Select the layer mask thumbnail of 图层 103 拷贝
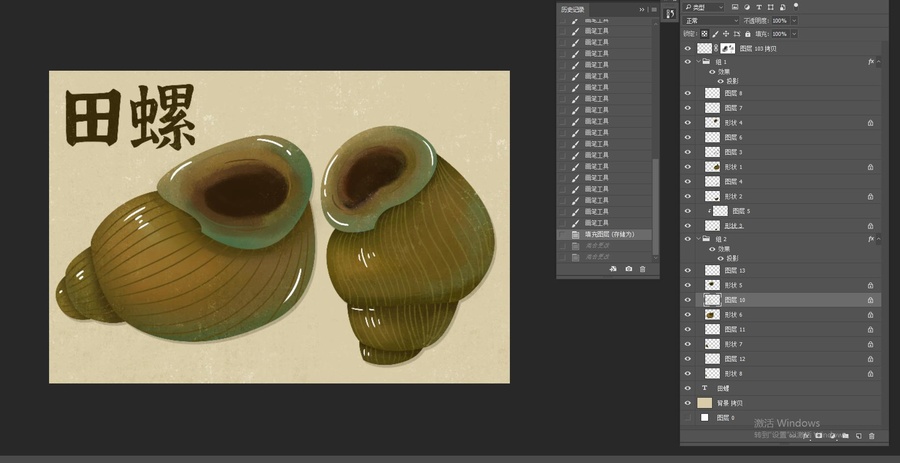900x463 pixels. pyautogui.click(x=728, y=49)
